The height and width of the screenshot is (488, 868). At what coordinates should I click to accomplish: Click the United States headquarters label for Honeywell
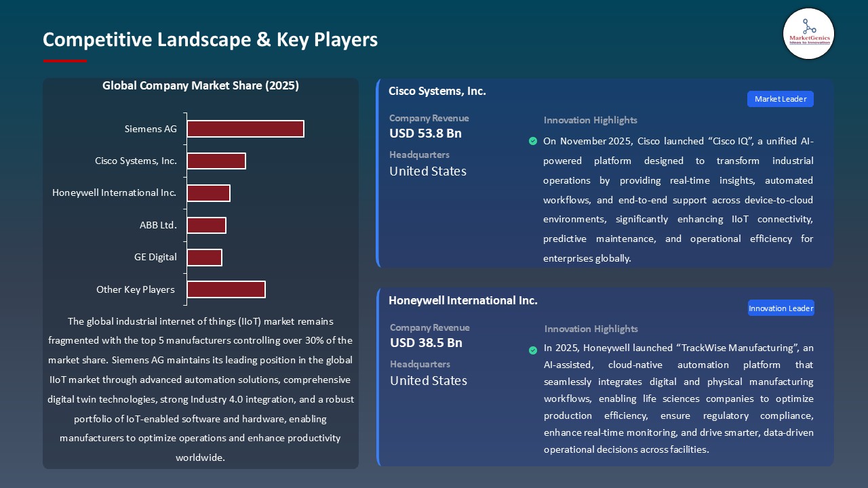coord(428,380)
